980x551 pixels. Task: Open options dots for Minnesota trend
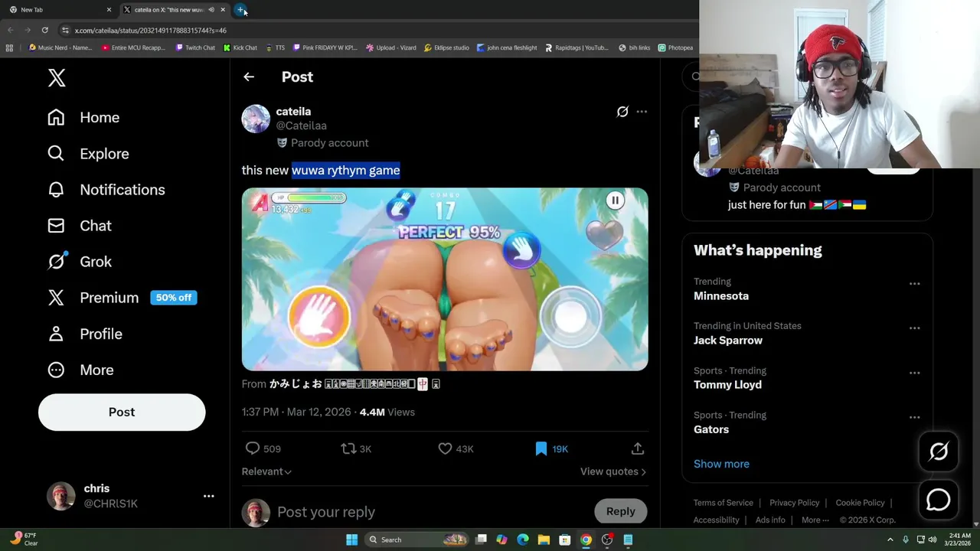point(914,284)
